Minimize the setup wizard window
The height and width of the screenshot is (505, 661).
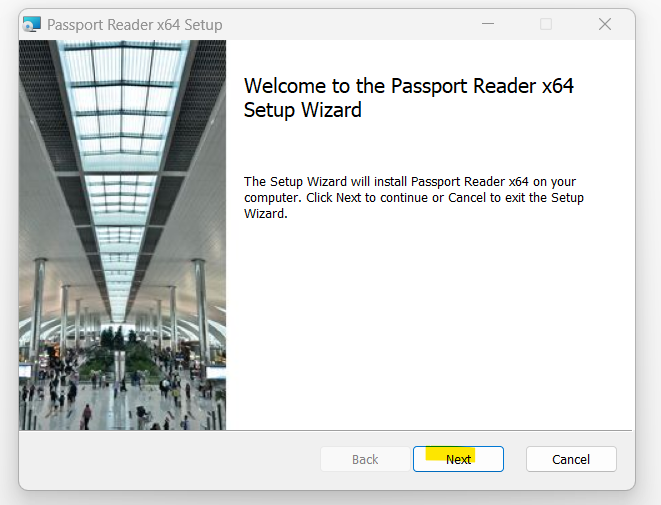click(x=488, y=24)
